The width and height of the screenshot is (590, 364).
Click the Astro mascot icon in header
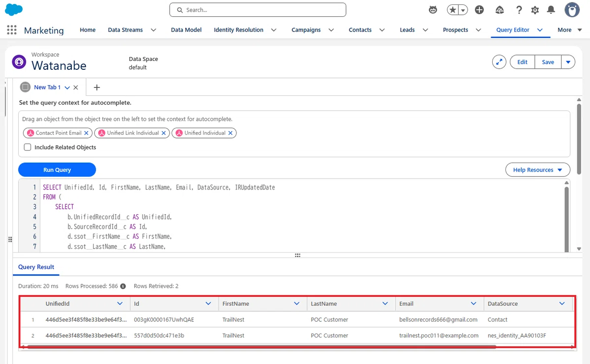pyautogui.click(x=433, y=10)
